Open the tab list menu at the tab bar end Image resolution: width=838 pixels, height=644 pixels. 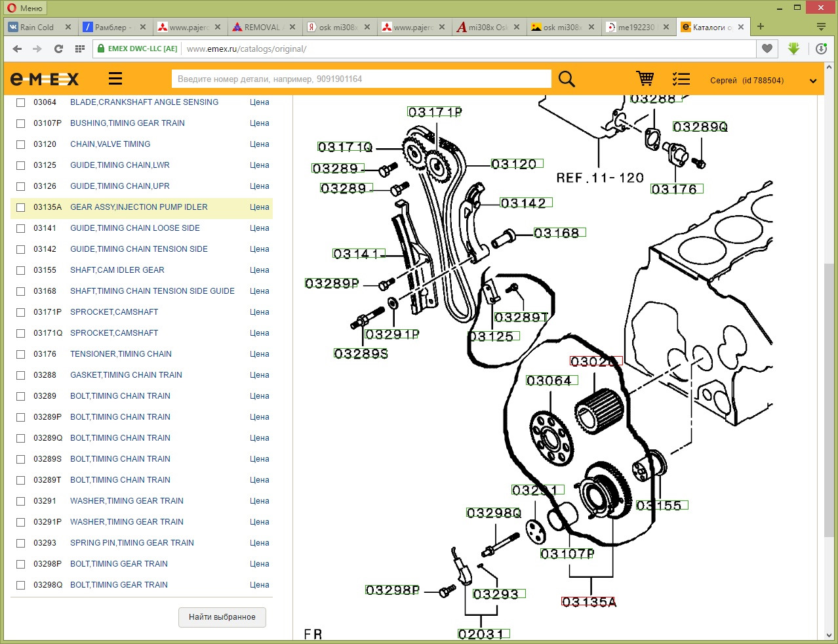click(x=821, y=27)
